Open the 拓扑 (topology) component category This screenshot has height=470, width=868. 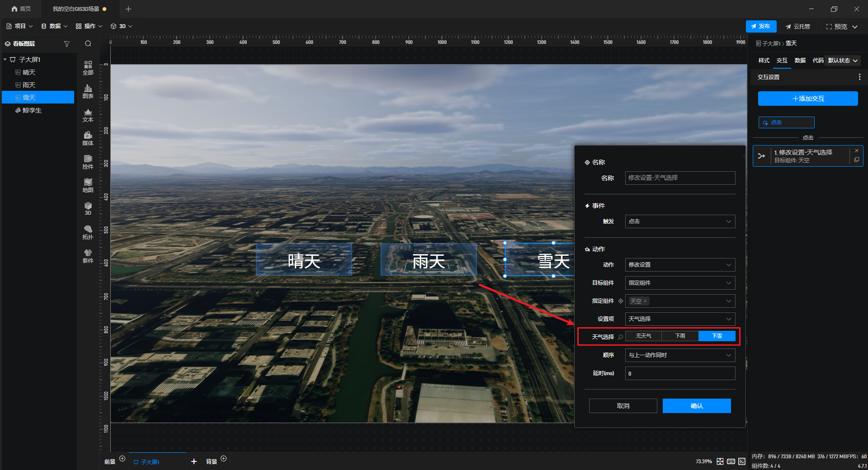[88, 232]
